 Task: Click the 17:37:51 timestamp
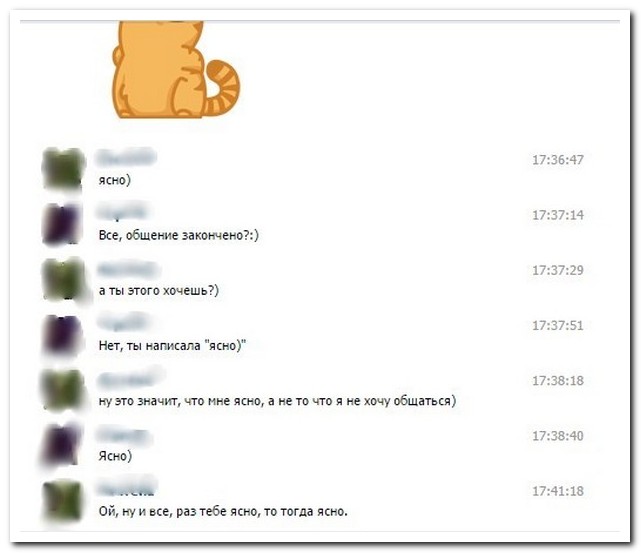[558, 325]
